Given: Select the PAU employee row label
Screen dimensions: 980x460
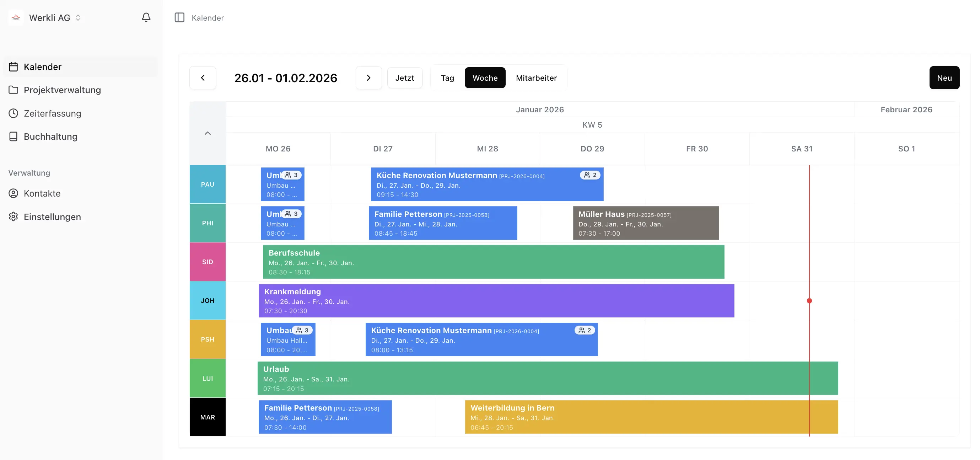Looking at the screenshot, I should (x=208, y=184).
